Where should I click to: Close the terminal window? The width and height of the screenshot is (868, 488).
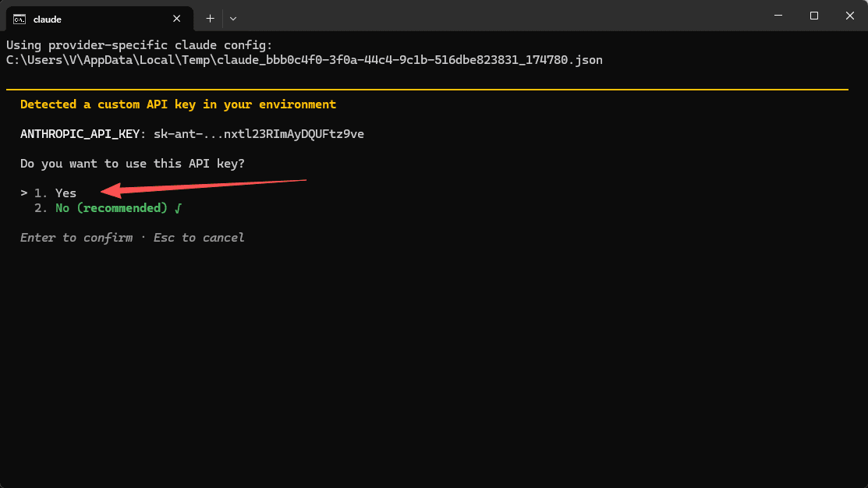[x=850, y=16]
